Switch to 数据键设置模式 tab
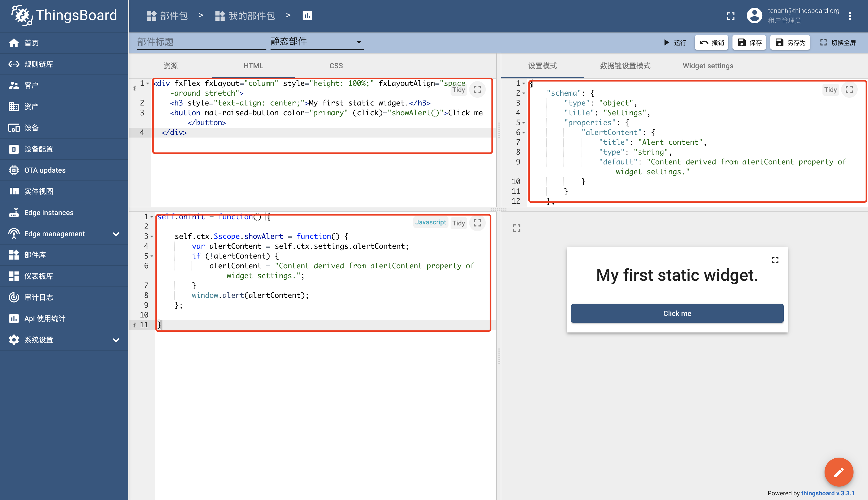The height and width of the screenshot is (500, 868). [625, 66]
